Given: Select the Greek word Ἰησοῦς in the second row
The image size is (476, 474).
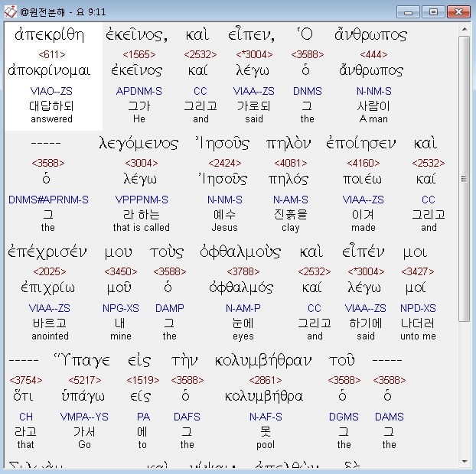Looking at the screenshot, I should point(223,144).
